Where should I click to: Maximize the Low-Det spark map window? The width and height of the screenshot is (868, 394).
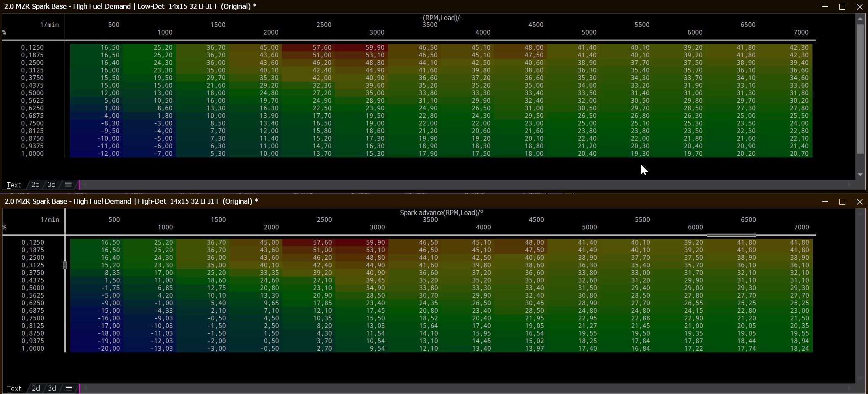[842, 6]
